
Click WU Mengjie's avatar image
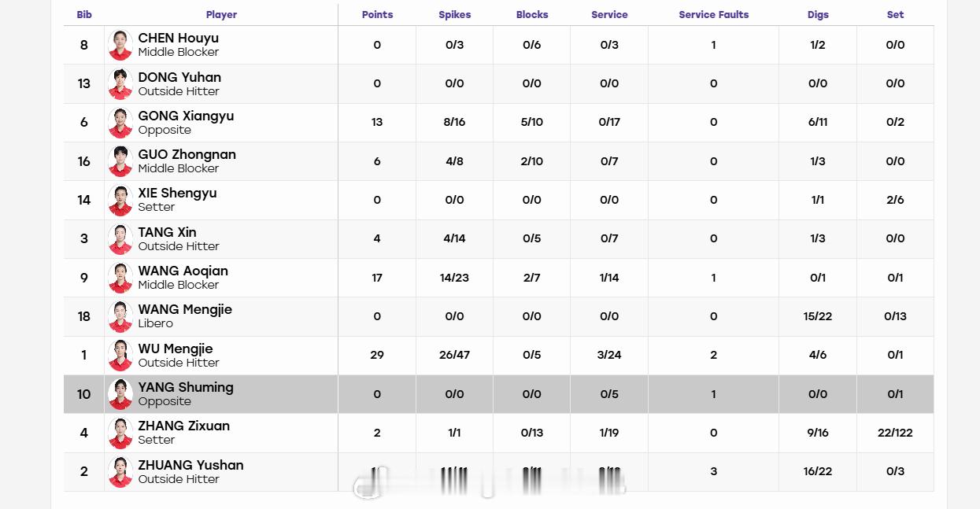[120, 356]
